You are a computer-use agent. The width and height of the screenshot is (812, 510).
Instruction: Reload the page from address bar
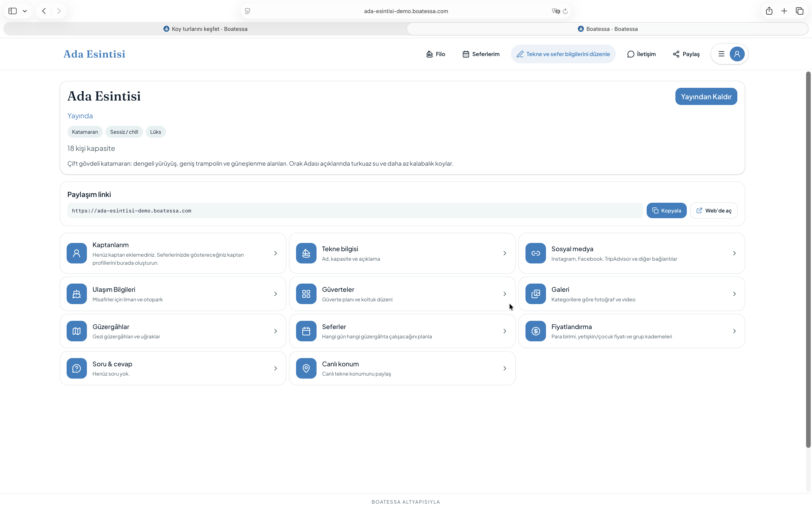coord(565,11)
